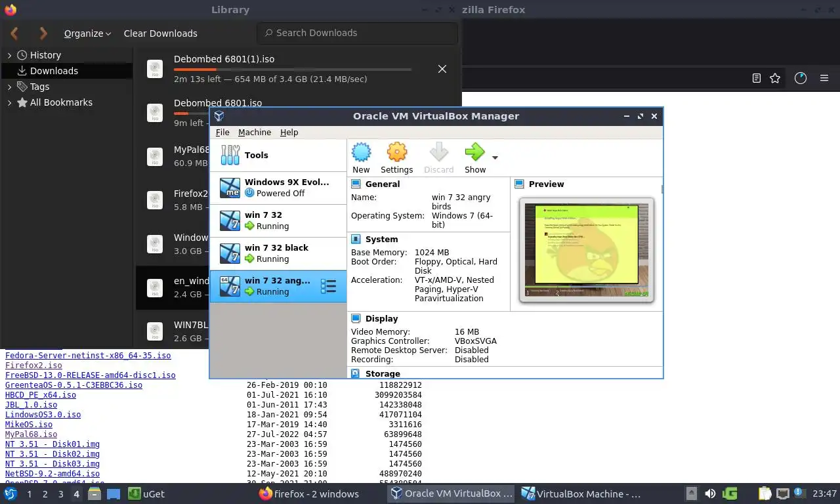840x504 pixels.
Task: Select 'win 7 32 black' virtual machine
Action: (278, 253)
